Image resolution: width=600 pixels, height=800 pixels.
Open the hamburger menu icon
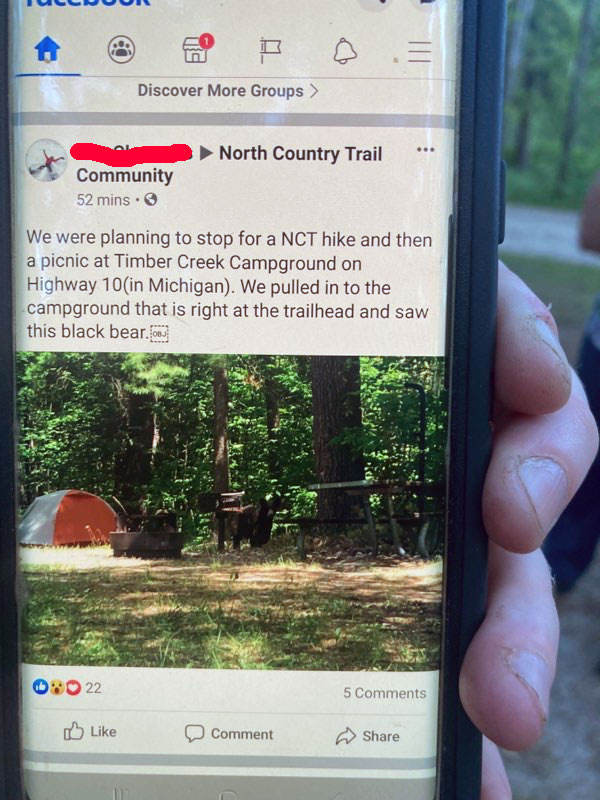pyautogui.click(x=419, y=52)
